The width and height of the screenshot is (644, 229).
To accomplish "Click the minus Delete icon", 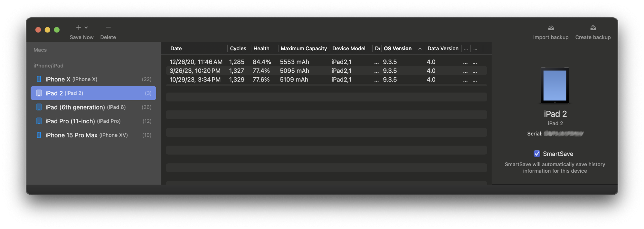I will (108, 27).
